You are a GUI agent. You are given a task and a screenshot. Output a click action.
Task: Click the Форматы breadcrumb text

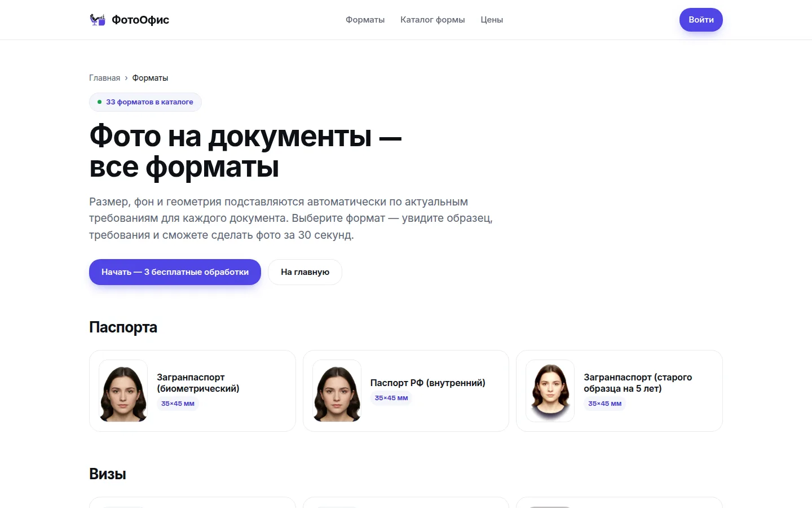pos(150,78)
